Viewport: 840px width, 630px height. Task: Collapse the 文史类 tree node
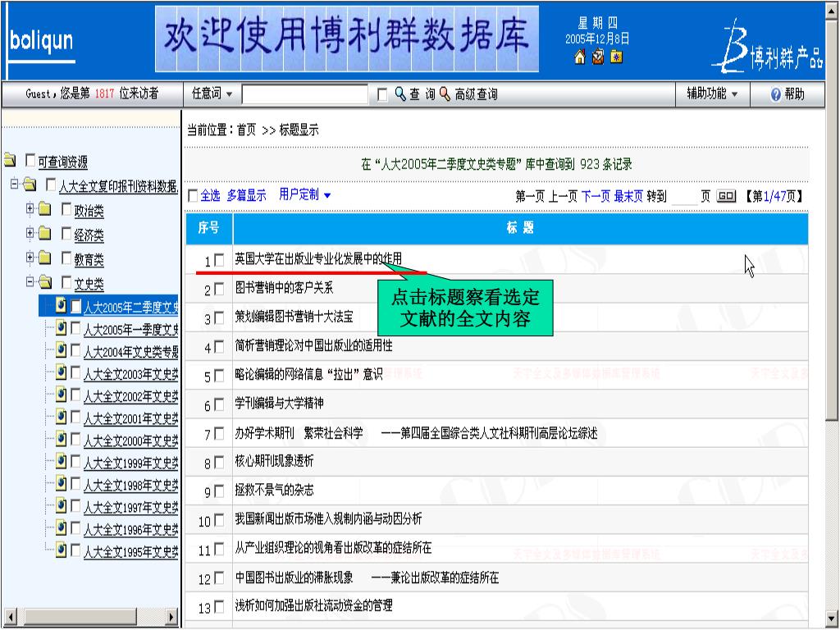tap(30, 282)
